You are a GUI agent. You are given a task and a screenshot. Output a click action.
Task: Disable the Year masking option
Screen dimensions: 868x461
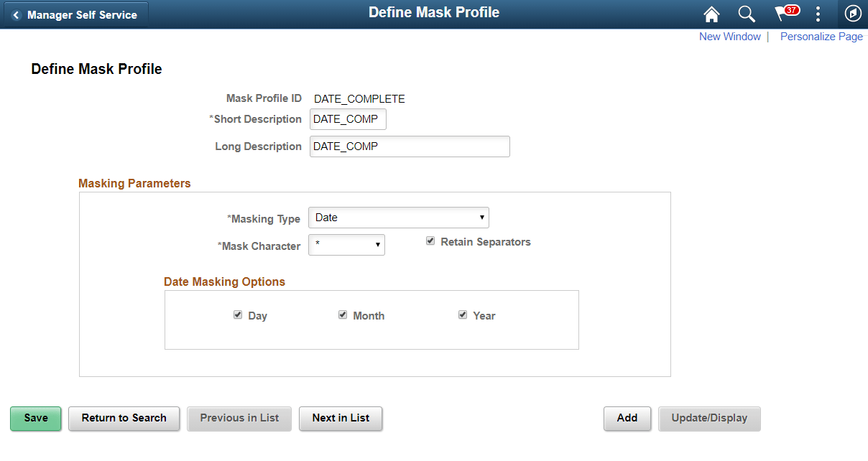coord(463,315)
